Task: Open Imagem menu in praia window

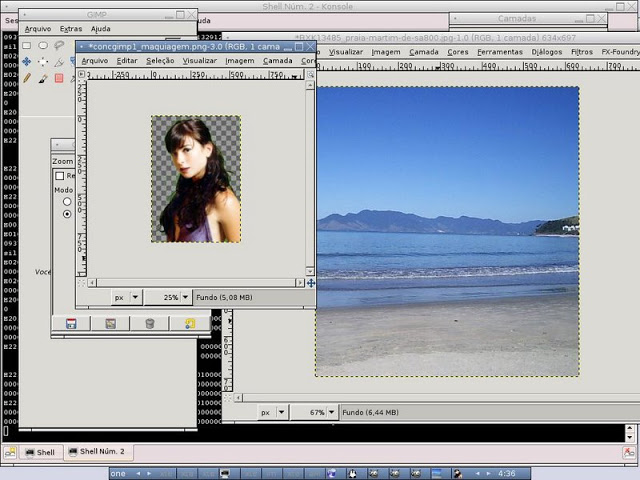Action: pyautogui.click(x=386, y=52)
